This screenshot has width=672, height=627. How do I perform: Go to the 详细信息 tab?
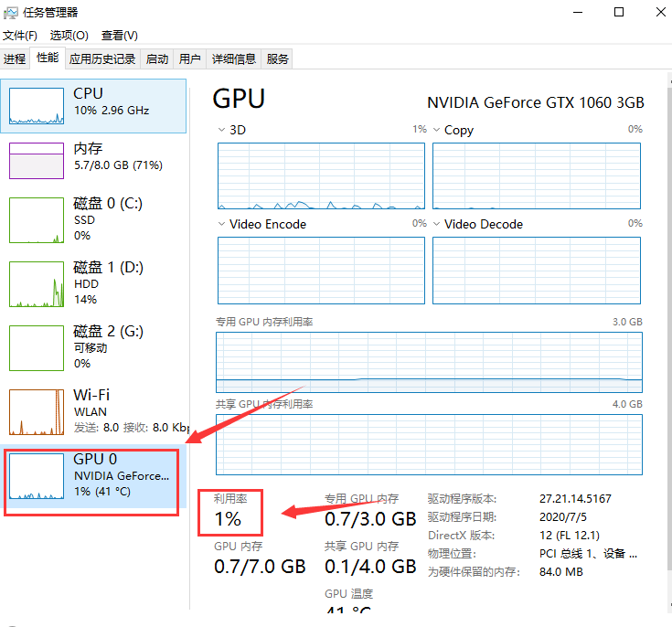click(x=234, y=59)
